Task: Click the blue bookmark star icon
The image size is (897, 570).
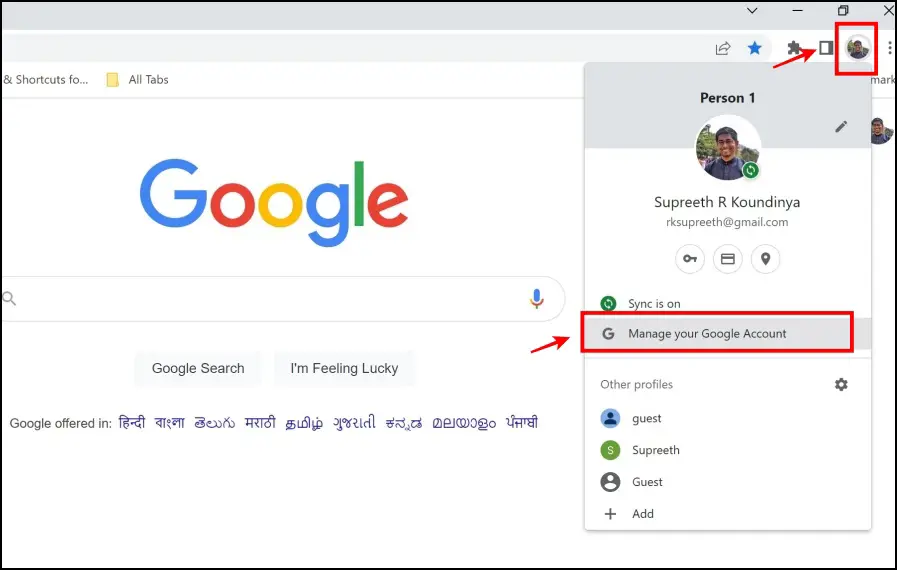Action: (x=755, y=48)
